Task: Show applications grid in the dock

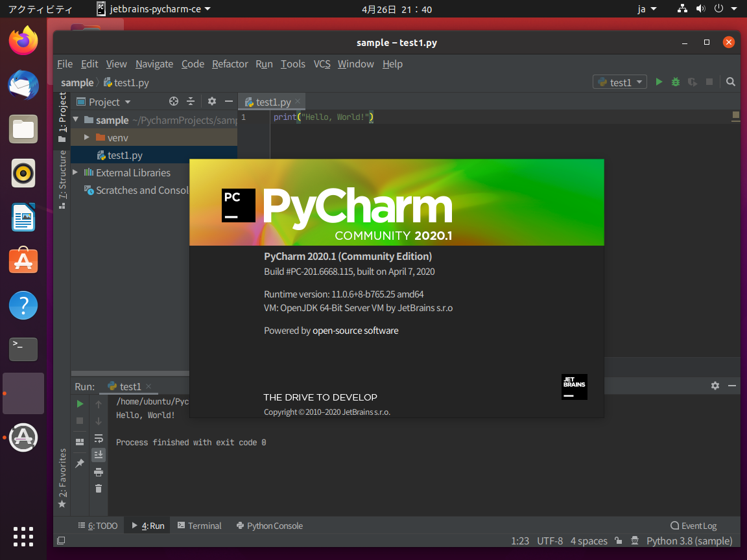Action: click(23, 537)
